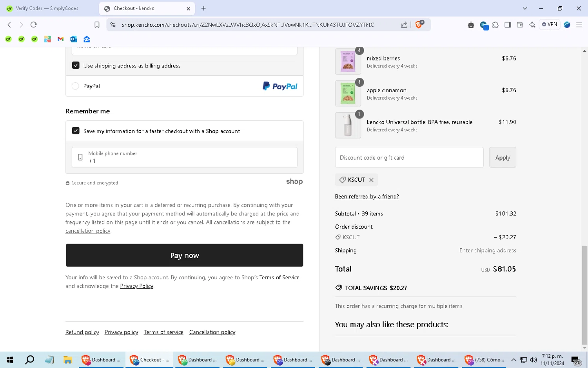The width and height of the screenshot is (588, 368).
Task: Close the Checkout - kencko tab
Action: pyautogui.click(x=188, y=8)
